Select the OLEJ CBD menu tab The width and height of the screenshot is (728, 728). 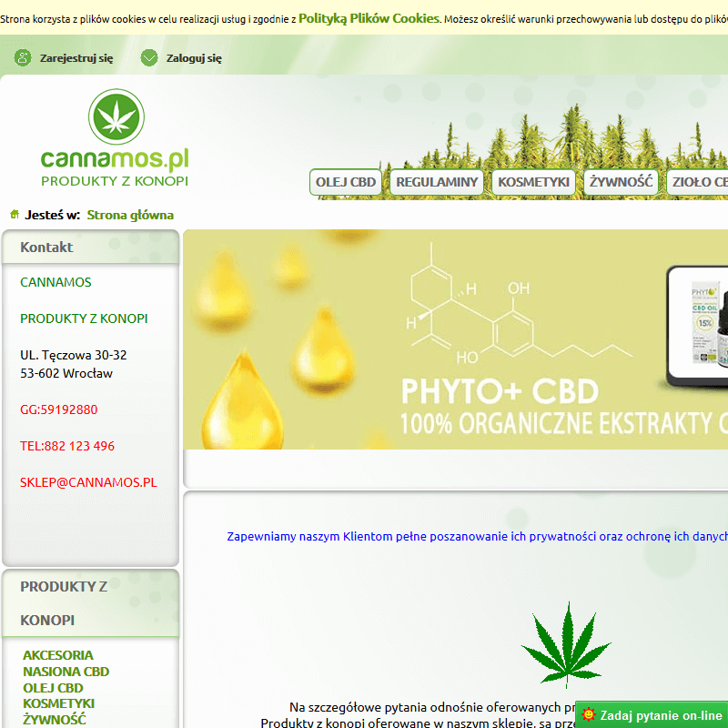346,182
